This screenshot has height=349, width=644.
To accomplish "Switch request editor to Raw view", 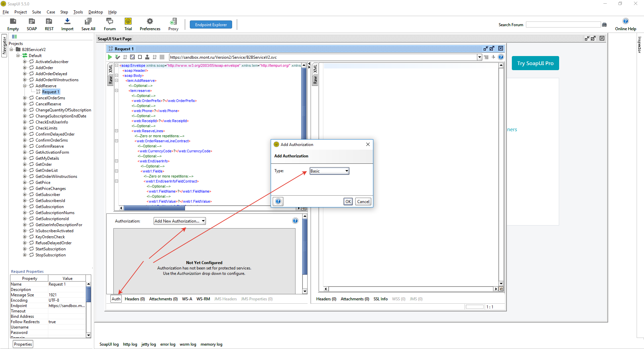I will (110, 80).
